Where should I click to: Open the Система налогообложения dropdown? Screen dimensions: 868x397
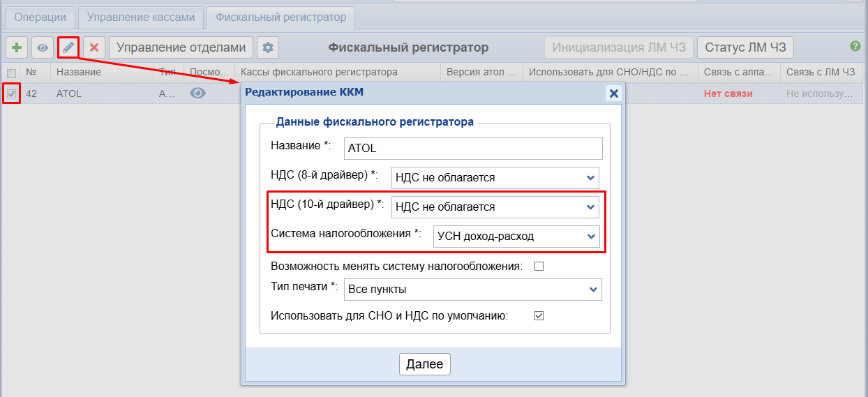(516, 237)
